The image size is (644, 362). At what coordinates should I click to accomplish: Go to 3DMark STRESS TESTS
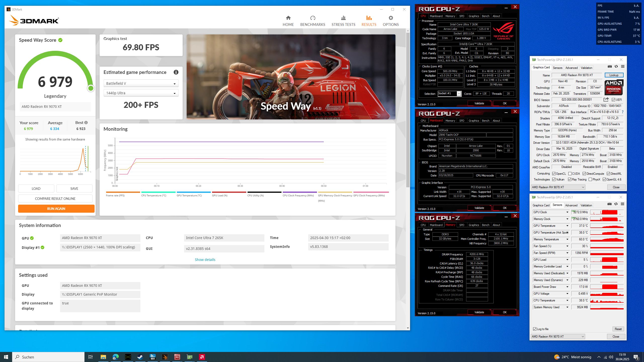343,21
